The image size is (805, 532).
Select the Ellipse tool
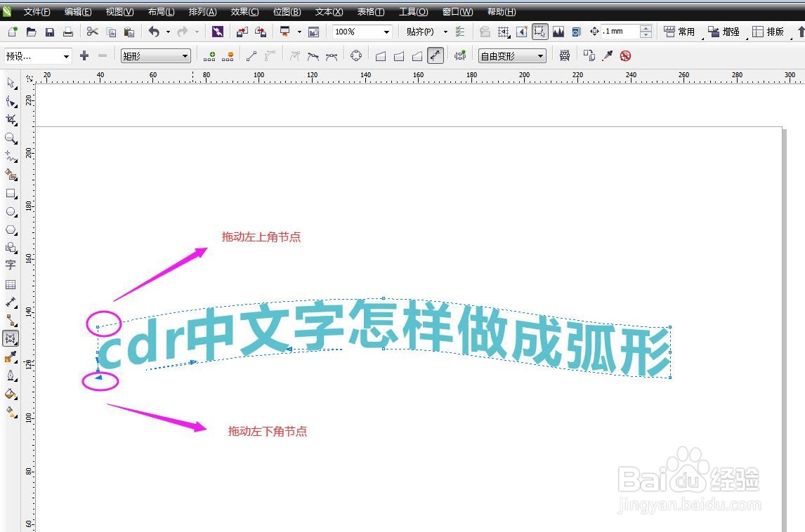[11, 212]
